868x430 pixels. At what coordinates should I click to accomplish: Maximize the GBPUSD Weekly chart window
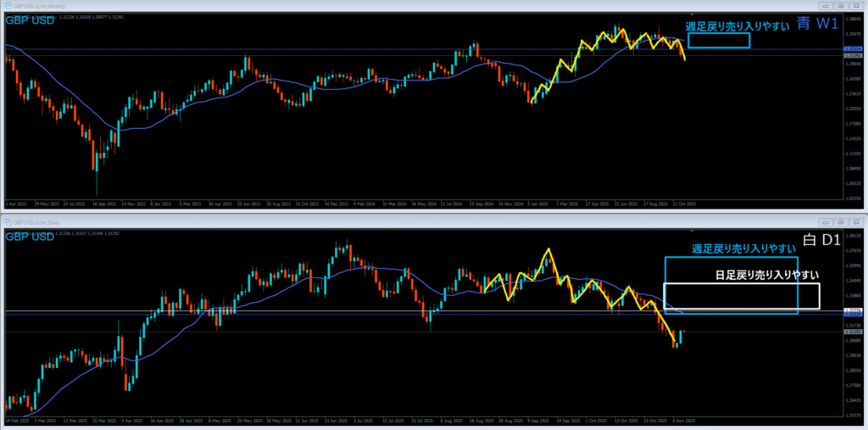840,4
